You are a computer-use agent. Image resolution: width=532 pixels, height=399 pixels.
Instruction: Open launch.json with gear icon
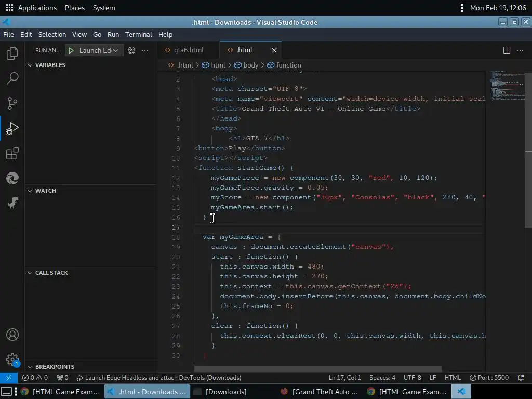131,50
